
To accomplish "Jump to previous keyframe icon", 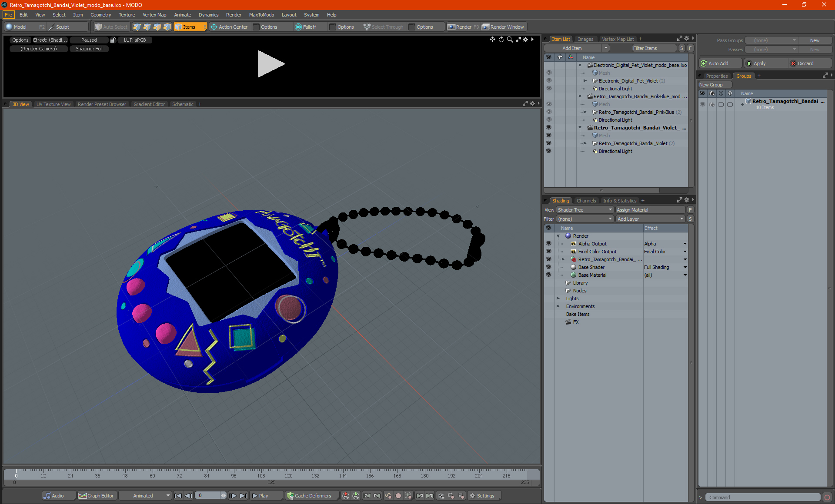I will click(377, 496).
